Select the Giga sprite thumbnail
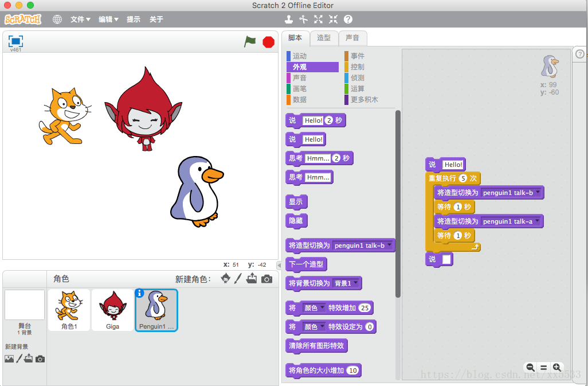 coord(112,310)
